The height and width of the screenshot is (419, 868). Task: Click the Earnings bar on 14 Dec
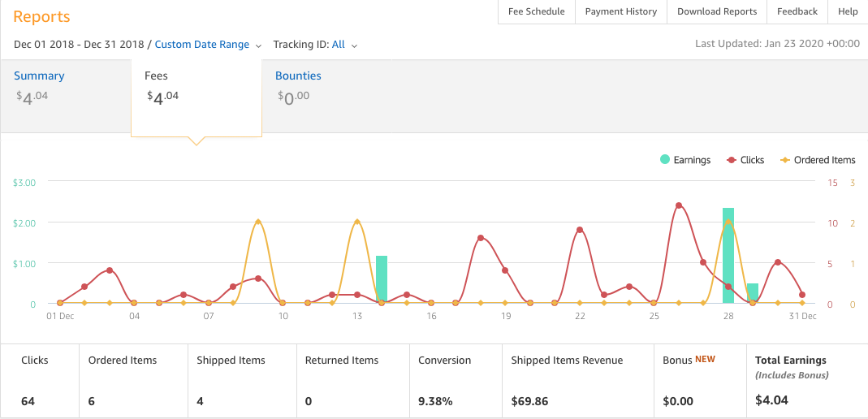(x=382, y=280)
